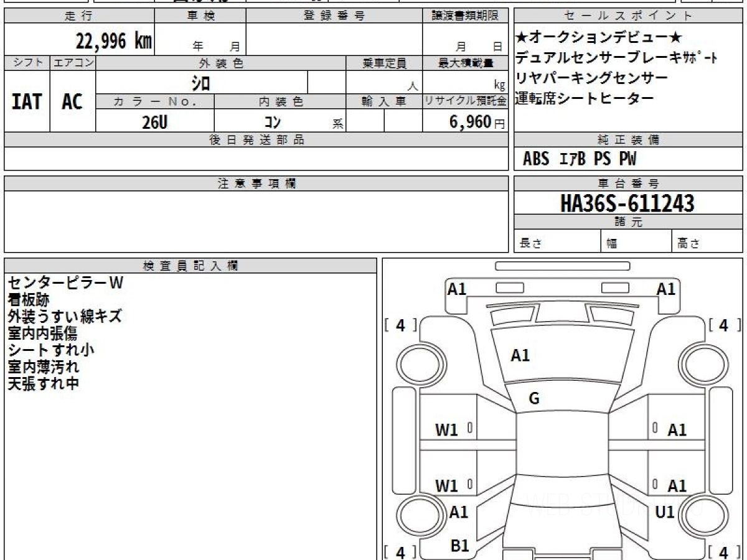Click the 走行 column header
This screenshot has height=560, width=747.
[x=79, y=16]
